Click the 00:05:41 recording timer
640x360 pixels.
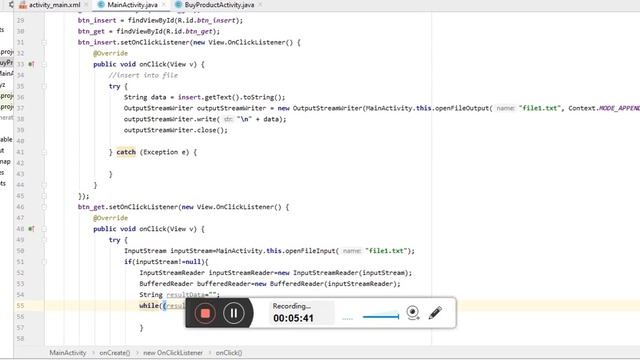pos(293,318)
